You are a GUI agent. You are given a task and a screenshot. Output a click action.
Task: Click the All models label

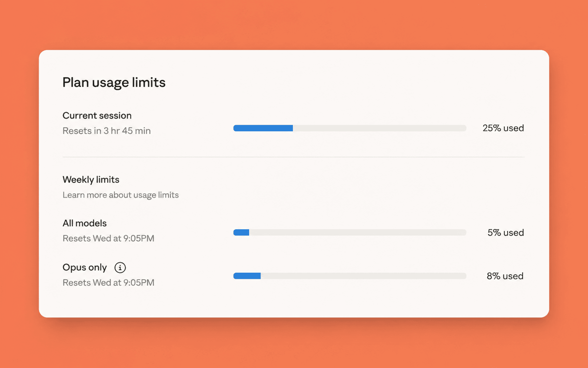[85, 223]
